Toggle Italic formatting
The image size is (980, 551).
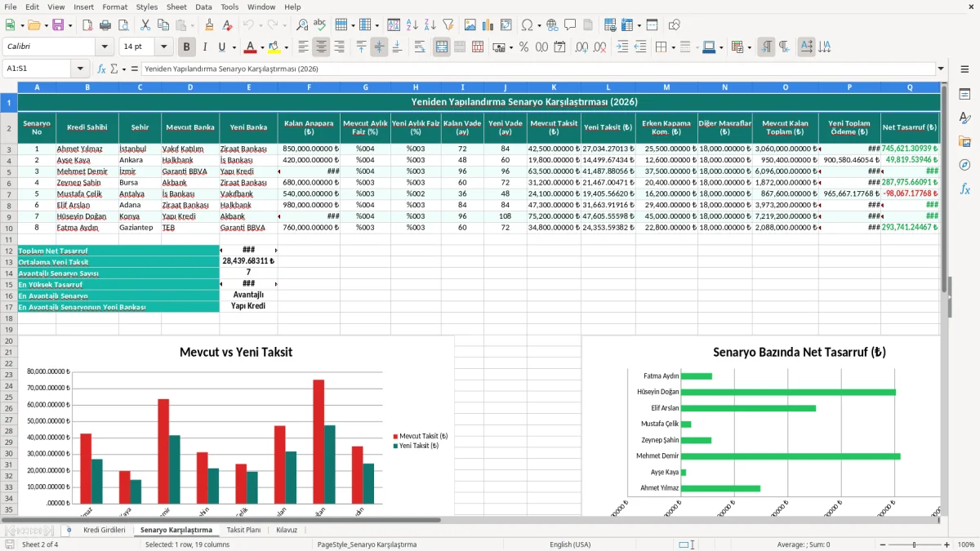(x=205, y=47)
